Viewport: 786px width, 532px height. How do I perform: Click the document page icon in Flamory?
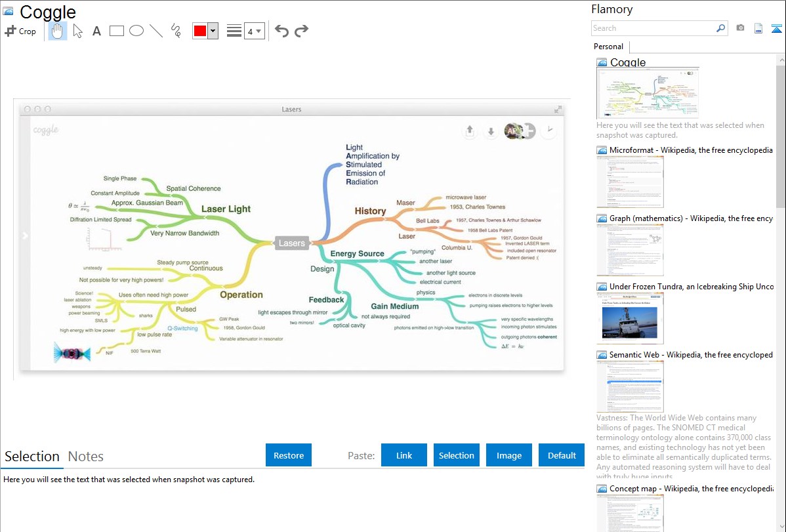[758, 29]
